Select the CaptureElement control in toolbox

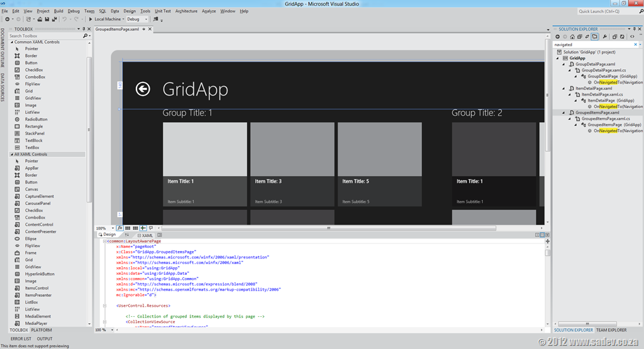[x=39, y=196]
